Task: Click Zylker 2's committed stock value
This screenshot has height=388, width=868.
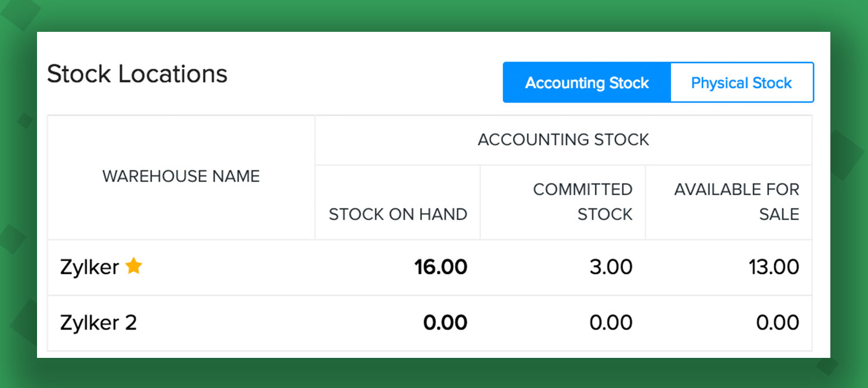Action: [610, 323]
